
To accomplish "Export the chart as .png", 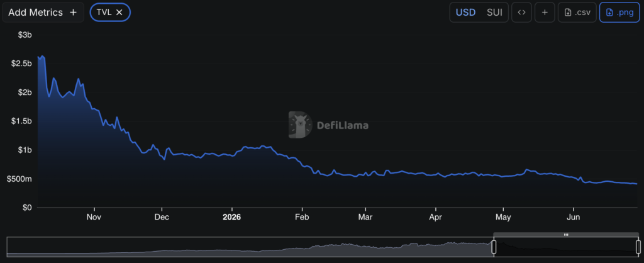I will pos(619,13).
